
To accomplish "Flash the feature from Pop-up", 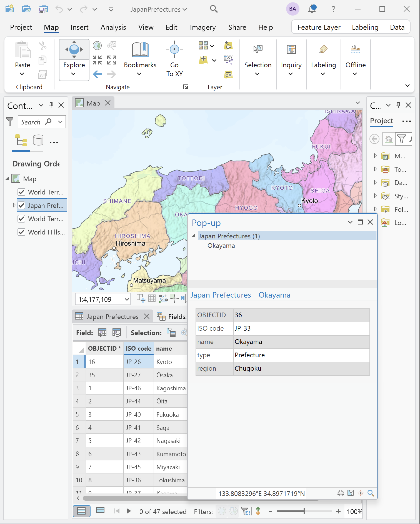I will 361,493.
